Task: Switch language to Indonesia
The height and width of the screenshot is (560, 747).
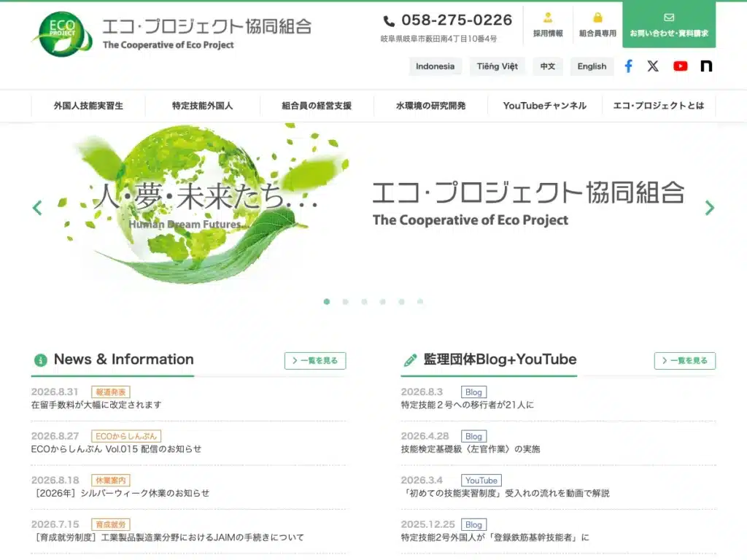Action: tap(435, 66)
